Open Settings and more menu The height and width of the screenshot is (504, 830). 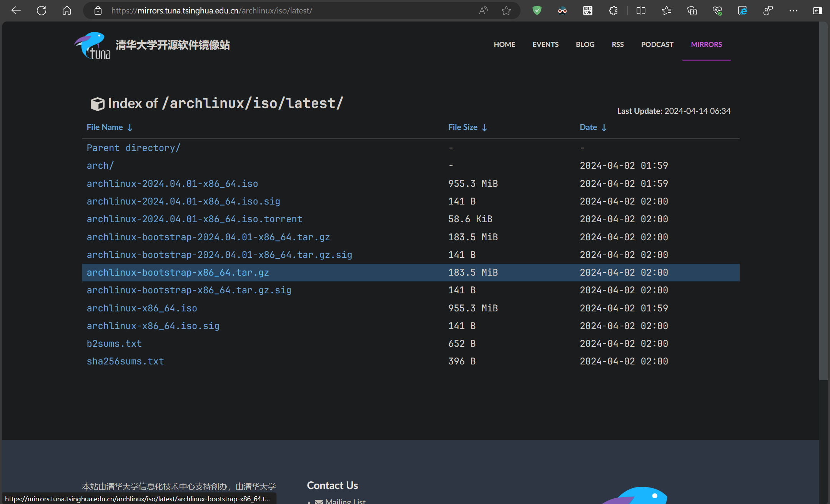coord(793,11)
